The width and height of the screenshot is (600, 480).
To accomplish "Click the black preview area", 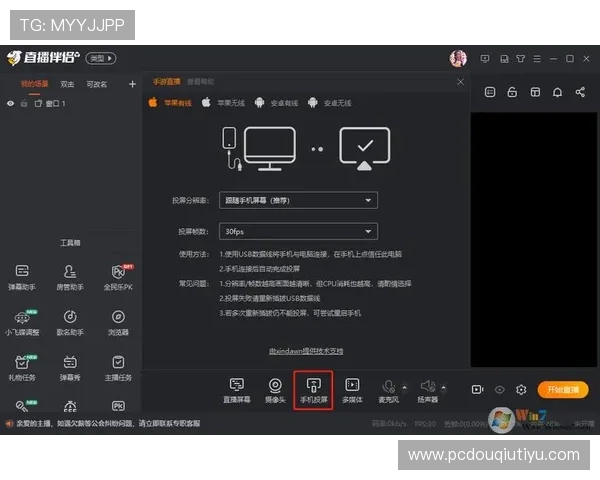I will pos(533,240).
